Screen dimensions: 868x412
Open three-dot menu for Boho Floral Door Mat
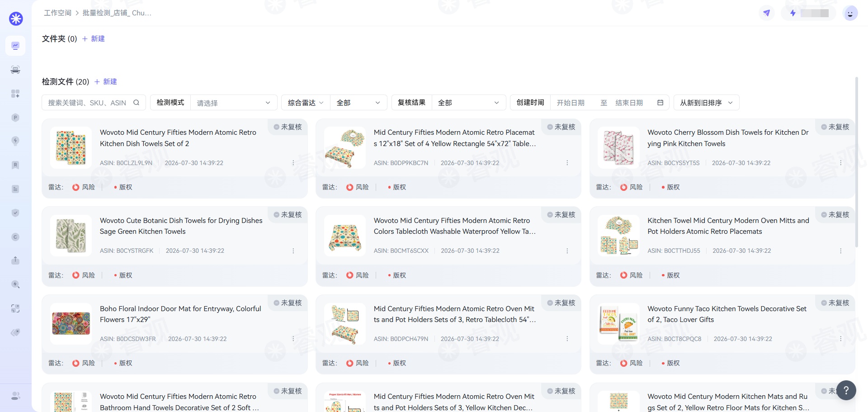(293, 339)
